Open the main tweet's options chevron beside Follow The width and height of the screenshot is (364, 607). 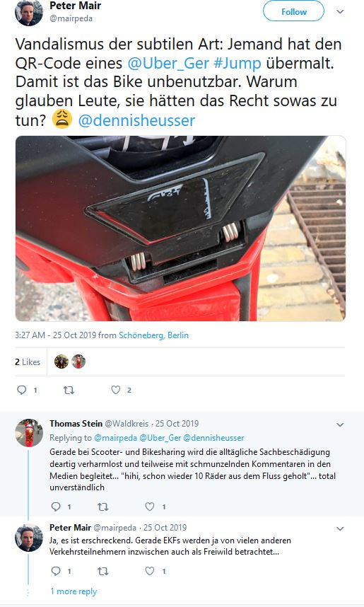[x=340, y=11]
